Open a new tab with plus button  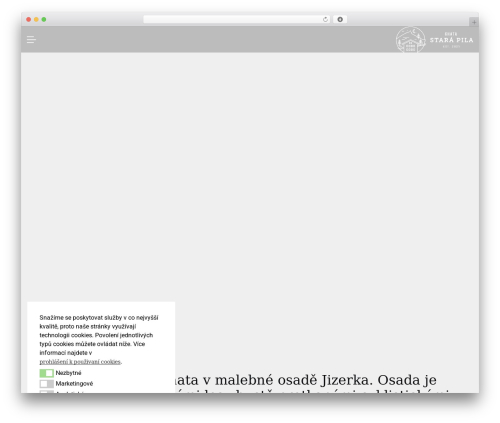(x=474, y=22)
